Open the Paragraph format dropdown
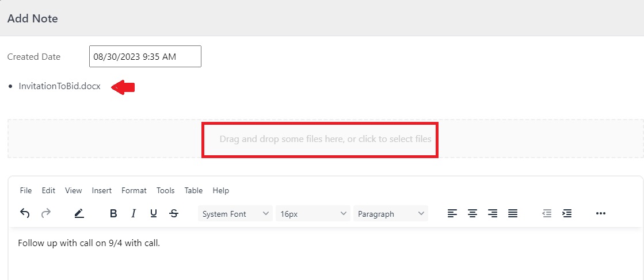The height and width of the screenshot is (280, 644). (x=391, y=213)
